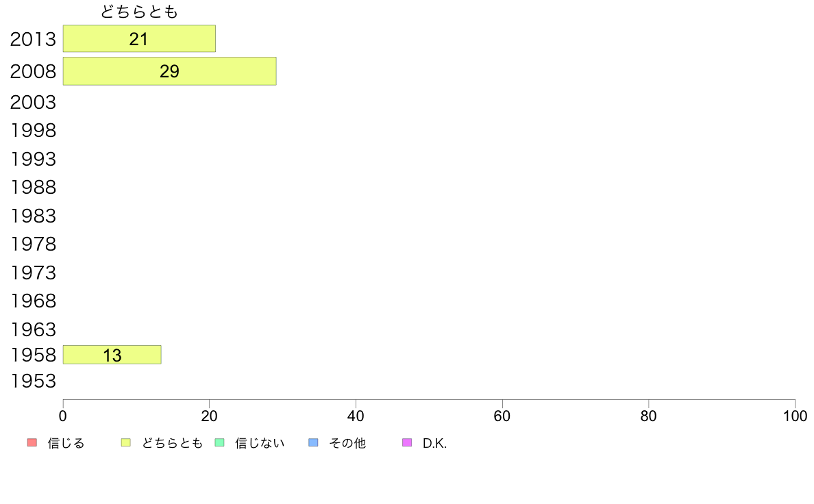814x504 pixels.
Task: Click the 100 tick on x-axis
Action: [x=795, y=416]
